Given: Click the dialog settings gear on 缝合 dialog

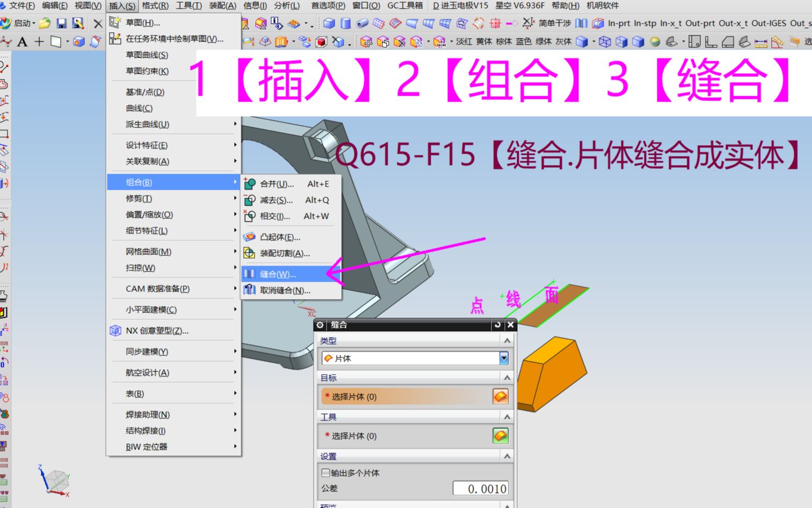Looking at the screenshot, I should pyautogui.click(x=320, y=325).
